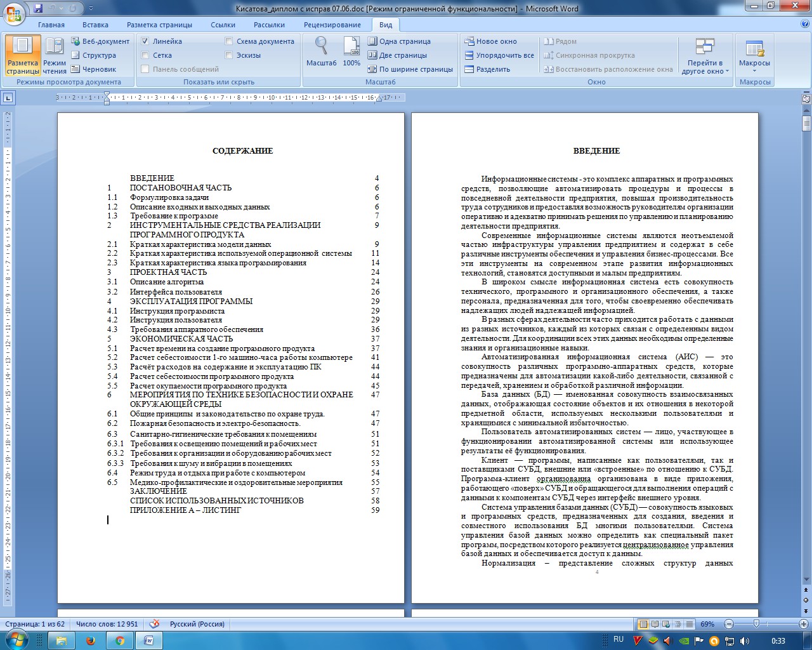The height and width of the screenshot is (650, 812).
Task: Open the Office button menu
Action: (14, 13)
